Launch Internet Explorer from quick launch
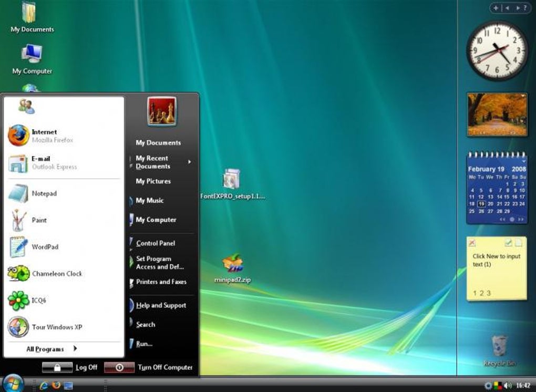This screenshot has height=392, width=536. point(44,386)
